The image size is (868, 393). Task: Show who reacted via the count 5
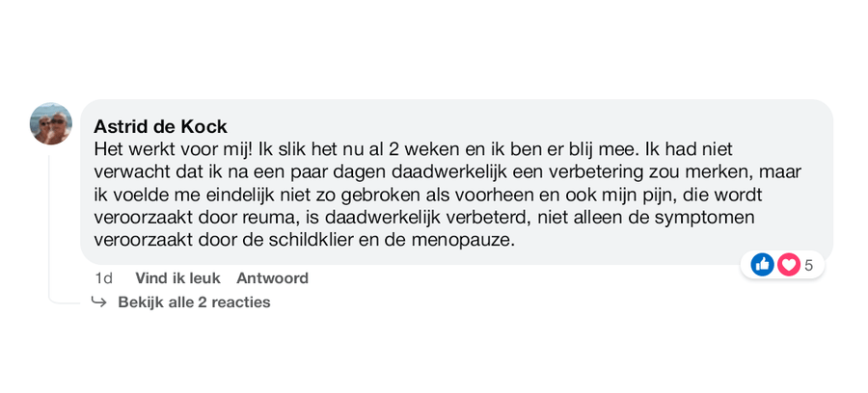(x=809, y=265)
